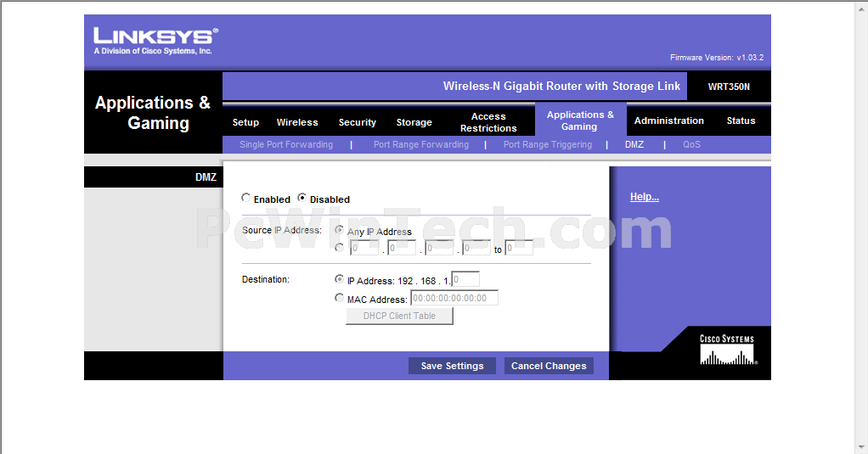Select the Disabled DMZ radio button
Viewport: 868px width, 454px height.
tap(302, 198)
